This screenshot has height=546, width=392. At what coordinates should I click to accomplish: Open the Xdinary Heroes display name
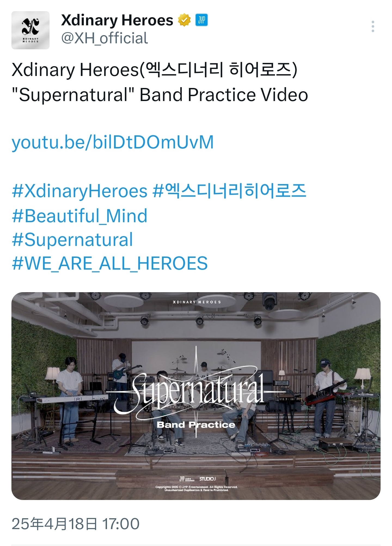click(117, 20)
